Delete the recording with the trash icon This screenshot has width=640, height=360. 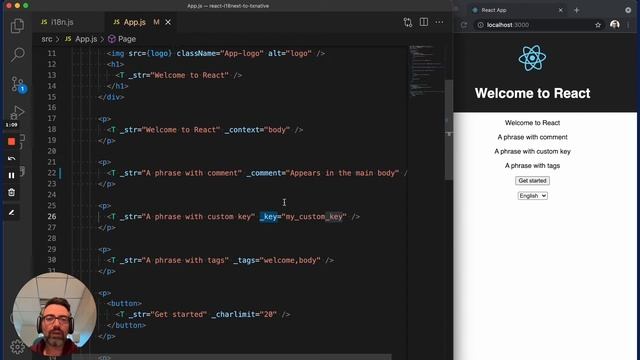tap(11, 192)
